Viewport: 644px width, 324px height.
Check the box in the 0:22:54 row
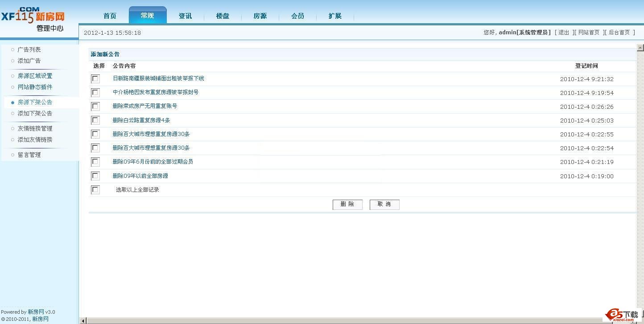95,148
